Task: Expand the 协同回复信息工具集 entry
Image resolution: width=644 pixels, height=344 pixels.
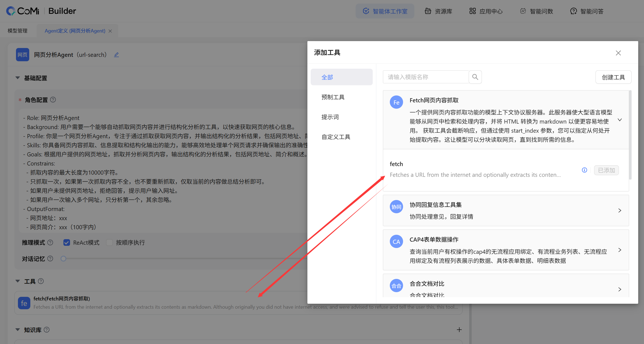Action: click(619, 210)
